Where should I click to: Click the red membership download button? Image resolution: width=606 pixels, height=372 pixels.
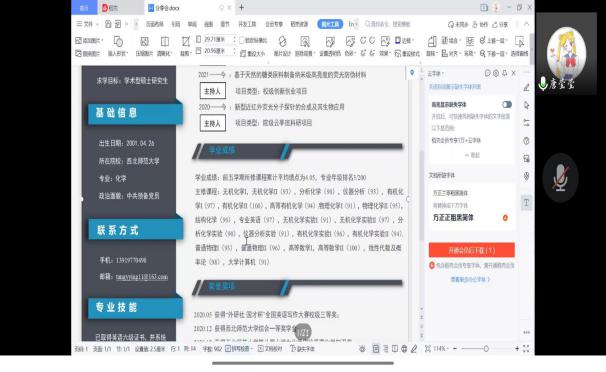pos(472,250)
